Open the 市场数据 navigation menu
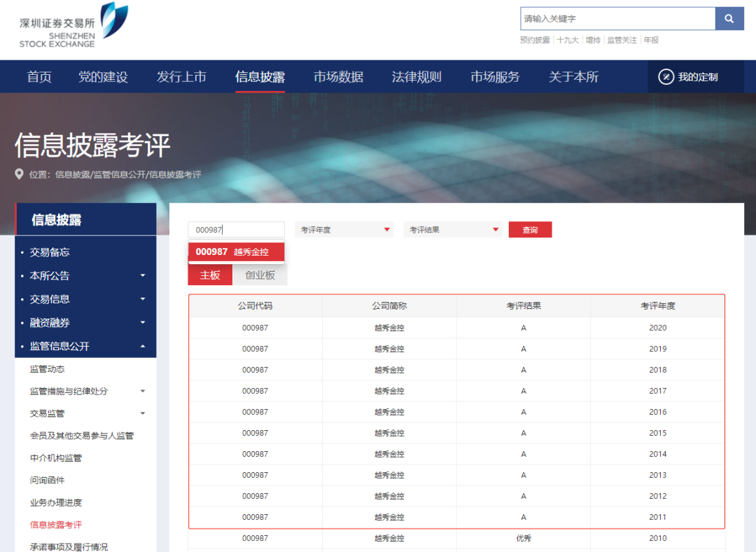 point(338,76)
